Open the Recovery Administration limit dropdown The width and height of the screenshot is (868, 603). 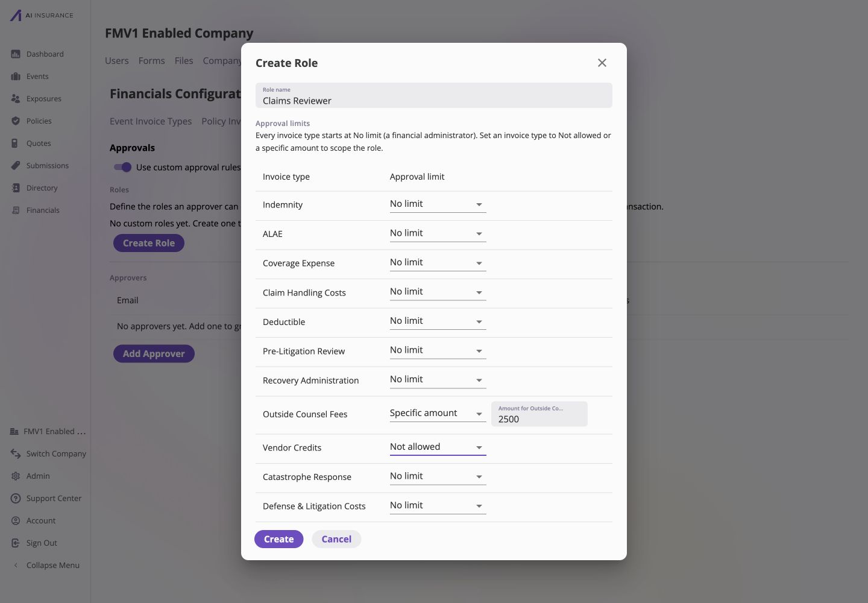pyautogui.click(x=438, y=380)
